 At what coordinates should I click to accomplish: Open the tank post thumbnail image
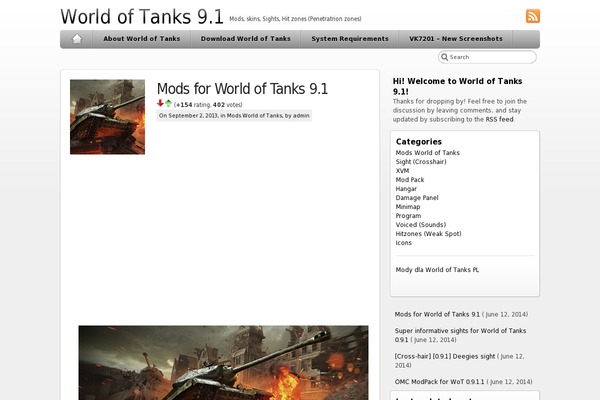[108, 117]
